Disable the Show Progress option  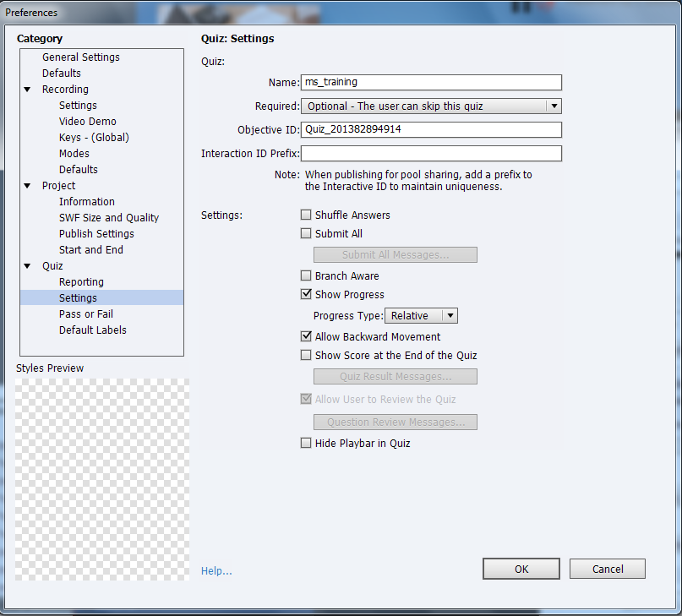tap(306, 294)
